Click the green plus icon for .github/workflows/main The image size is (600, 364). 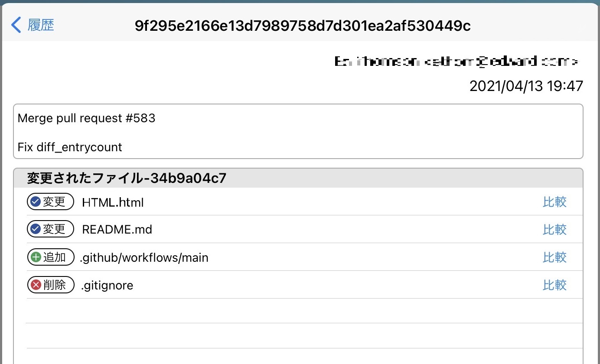(36, 257)
